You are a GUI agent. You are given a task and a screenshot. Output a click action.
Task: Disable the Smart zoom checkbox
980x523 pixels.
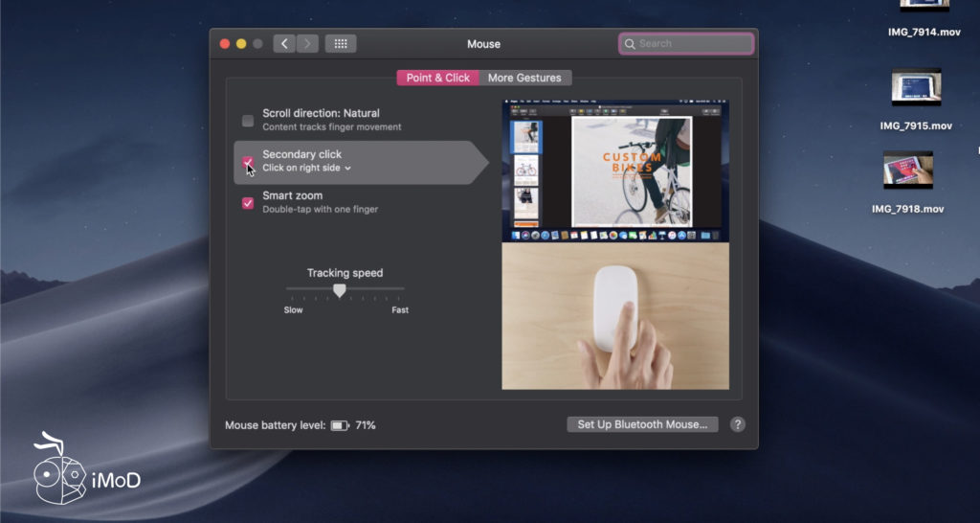click(248, 203)
